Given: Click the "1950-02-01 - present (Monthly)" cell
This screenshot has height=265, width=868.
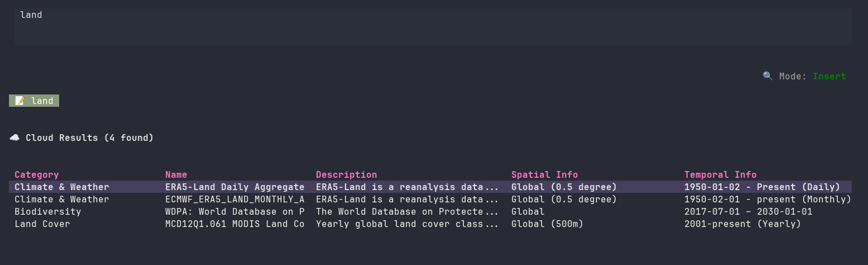Looking at the screenshot, I should click(768, 199).
